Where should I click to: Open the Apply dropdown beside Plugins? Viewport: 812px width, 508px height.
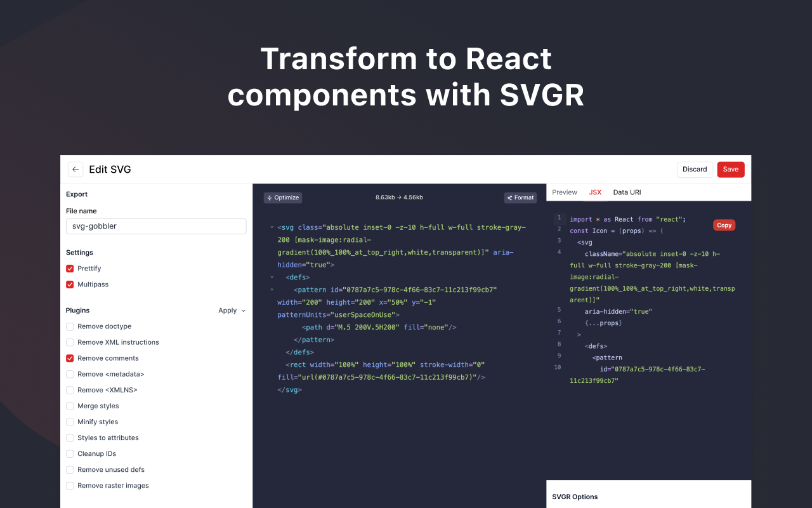[x=232, y=311]
